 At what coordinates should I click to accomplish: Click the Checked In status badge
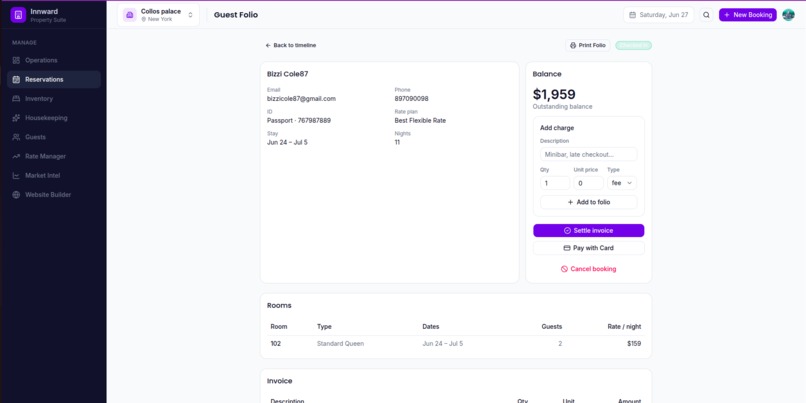click(x=633, y=45)
